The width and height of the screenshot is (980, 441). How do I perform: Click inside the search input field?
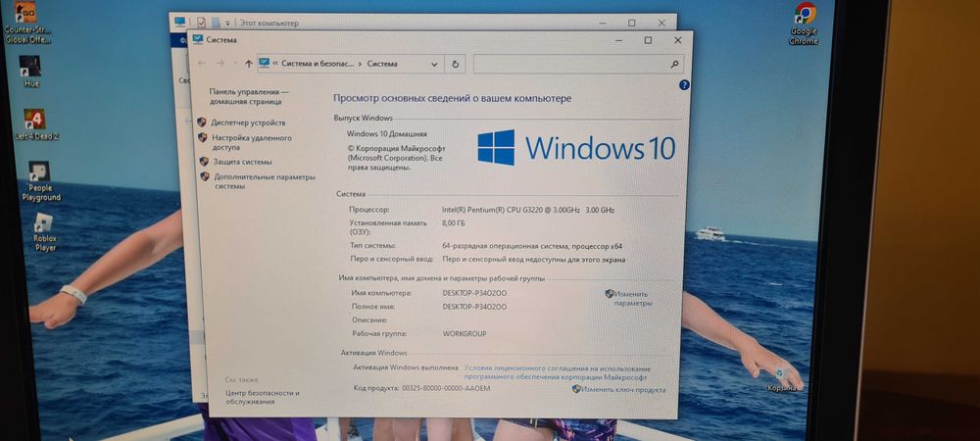point(571,64)
